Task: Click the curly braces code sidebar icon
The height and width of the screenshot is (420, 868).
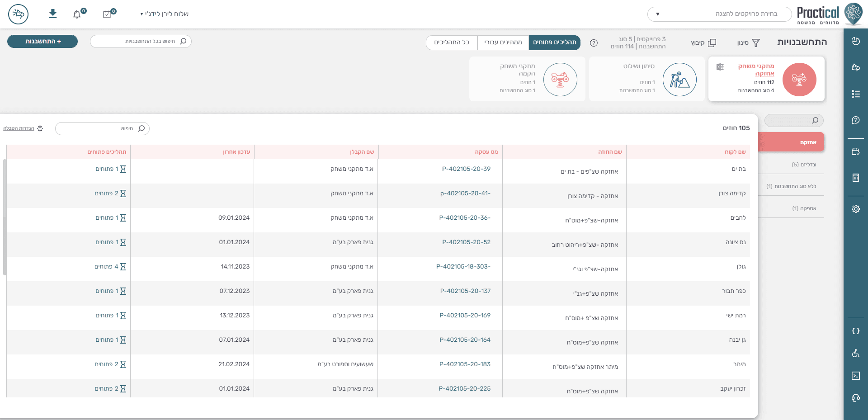Action: (x=856, y=331)
